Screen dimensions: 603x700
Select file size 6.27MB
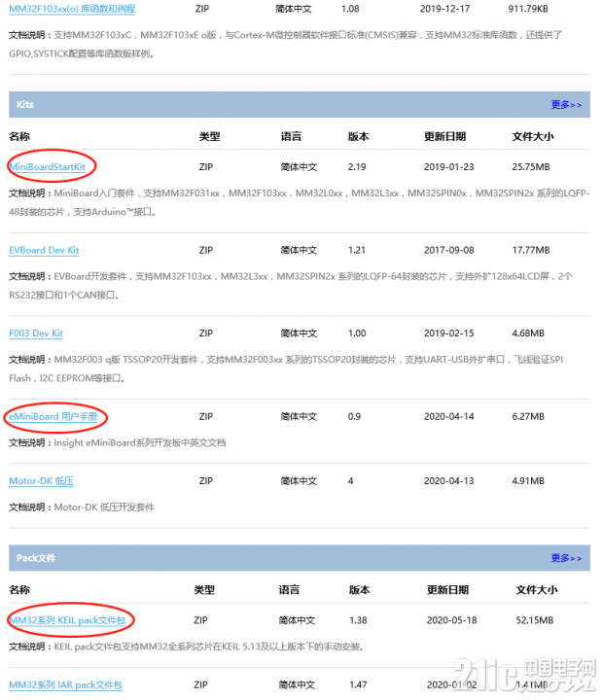click(x=528, y=416)
